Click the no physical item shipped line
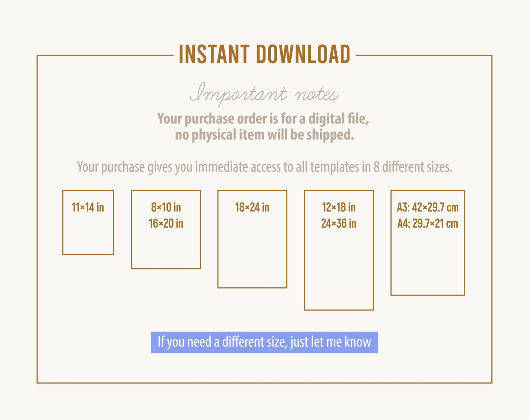This screenshot has width=529, height=420. [x=264, y=135]
